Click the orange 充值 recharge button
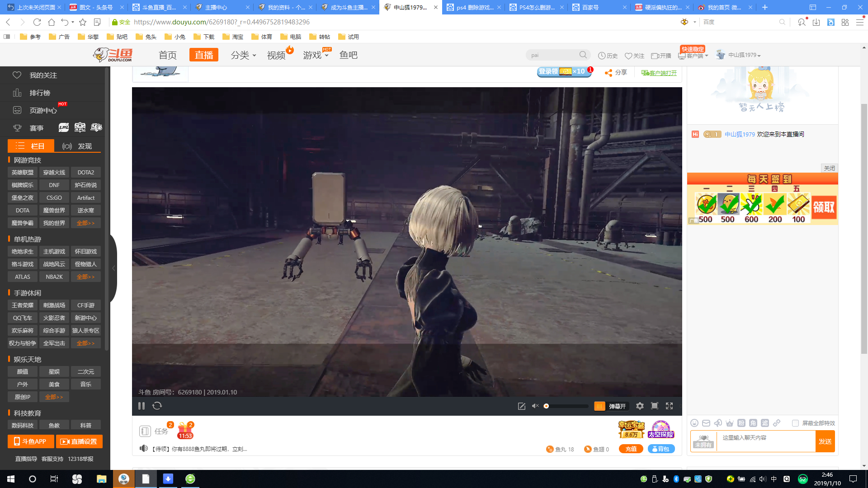 click(631, 449)
